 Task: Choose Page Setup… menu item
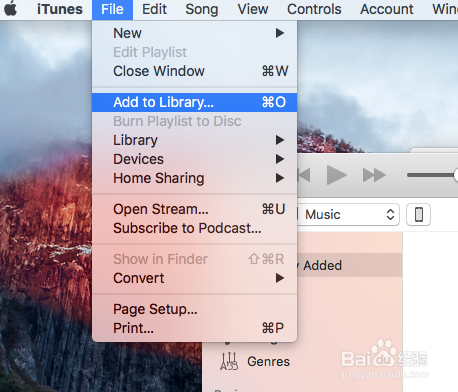[x=194, y=309]
